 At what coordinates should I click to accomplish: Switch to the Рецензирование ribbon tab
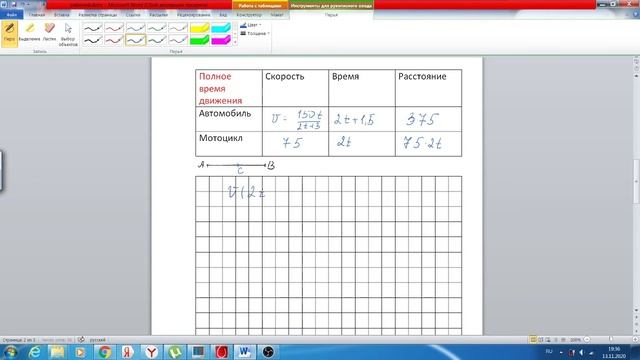pos(193,15)
